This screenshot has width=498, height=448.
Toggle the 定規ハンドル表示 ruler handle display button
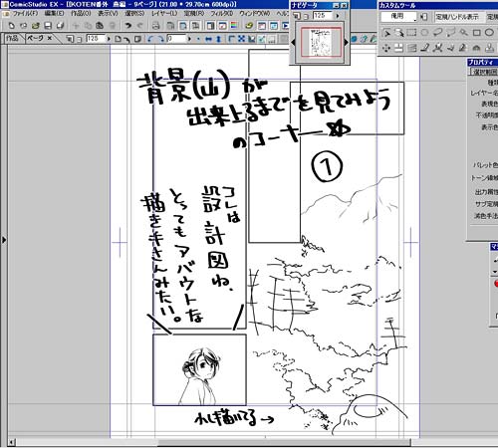457,17
